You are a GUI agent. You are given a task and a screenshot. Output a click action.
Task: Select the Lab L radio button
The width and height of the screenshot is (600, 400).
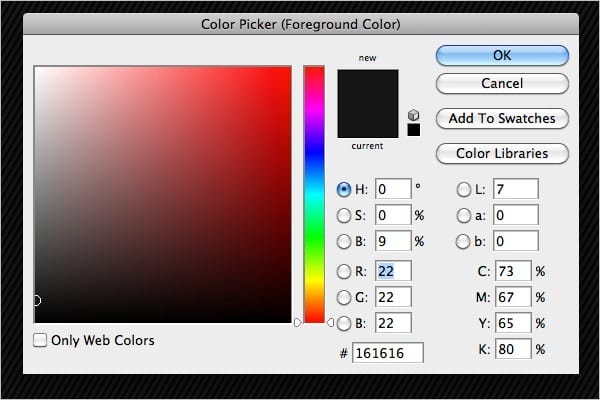(x=464, y=188)
